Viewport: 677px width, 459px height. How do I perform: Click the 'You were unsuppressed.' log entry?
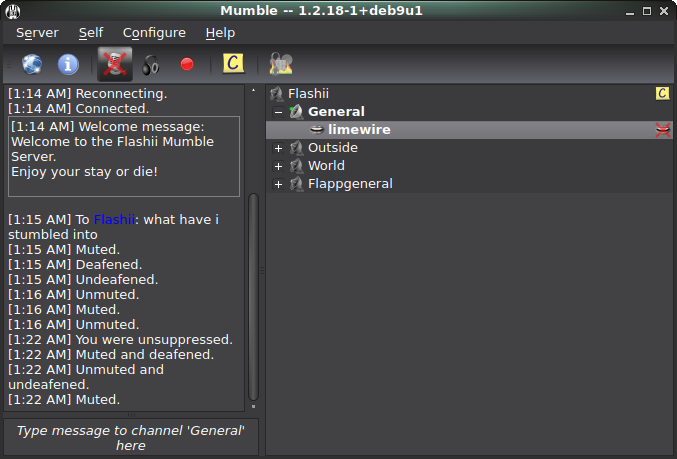(120, 340)
